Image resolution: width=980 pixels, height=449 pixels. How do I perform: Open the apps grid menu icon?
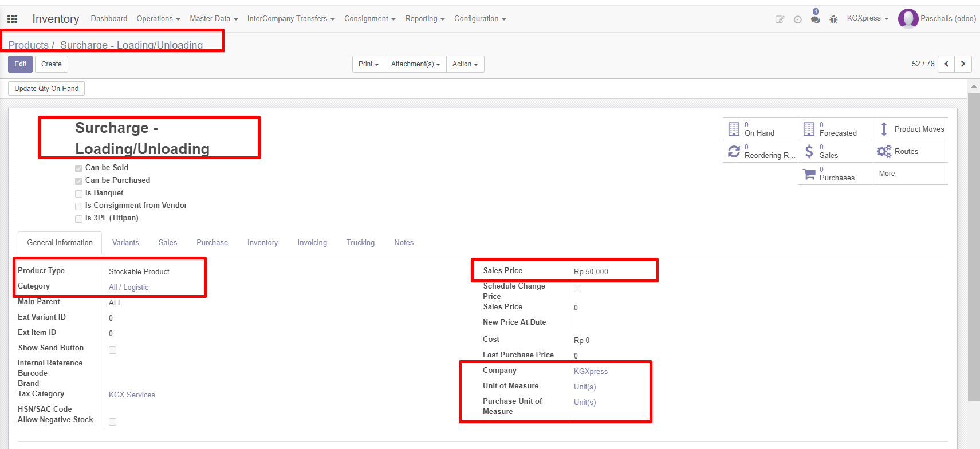12,19
